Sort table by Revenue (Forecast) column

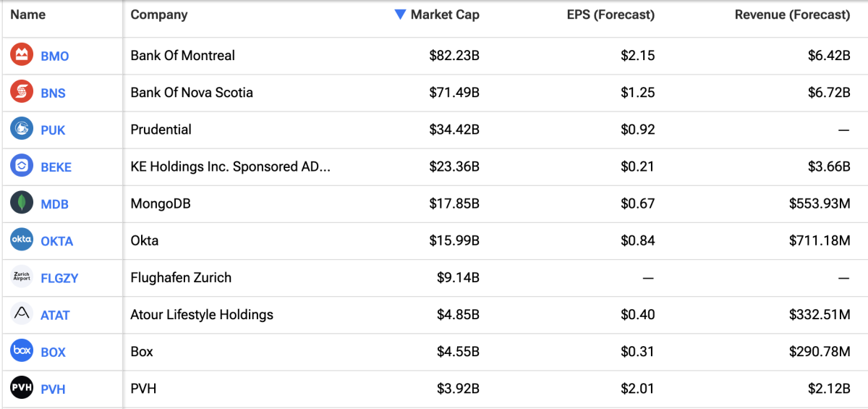point(792,14)
